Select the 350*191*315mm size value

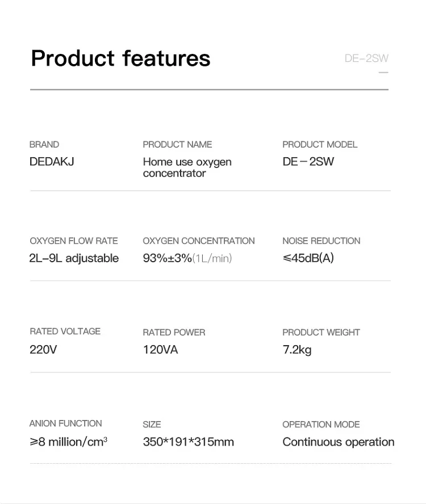(x=188, y=442)
